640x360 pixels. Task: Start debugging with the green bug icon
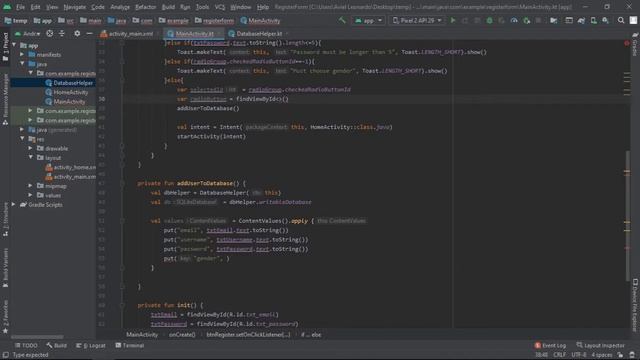pyautogui.click(x=489, y=20)
